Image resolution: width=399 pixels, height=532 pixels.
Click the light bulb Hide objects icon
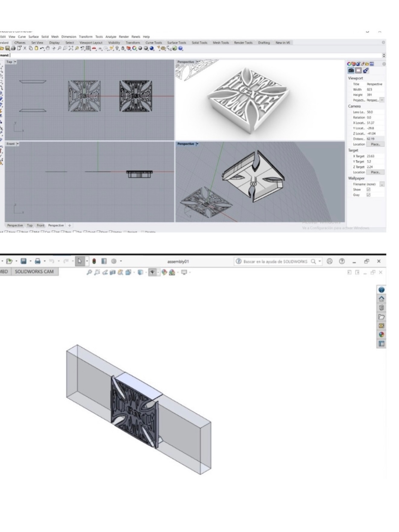tap(117, 48)
